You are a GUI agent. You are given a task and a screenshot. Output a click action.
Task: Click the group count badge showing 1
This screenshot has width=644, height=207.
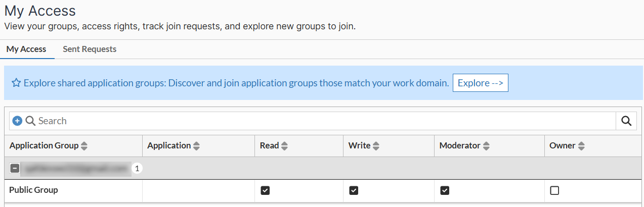tap(136, 169)
